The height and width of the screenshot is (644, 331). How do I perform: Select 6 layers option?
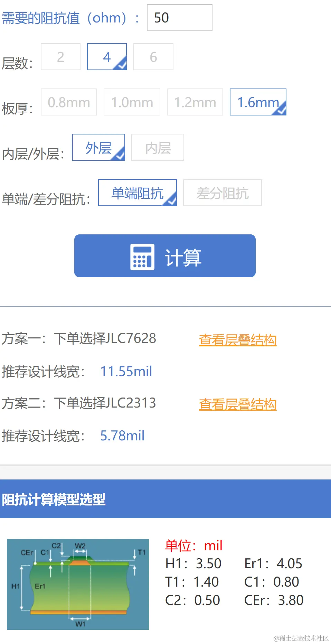[153, 57]
